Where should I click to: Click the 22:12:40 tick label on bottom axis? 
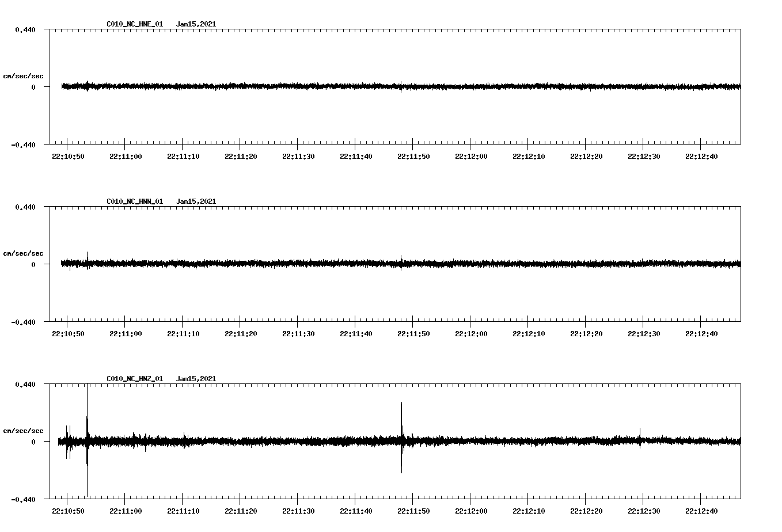(700, 510)
